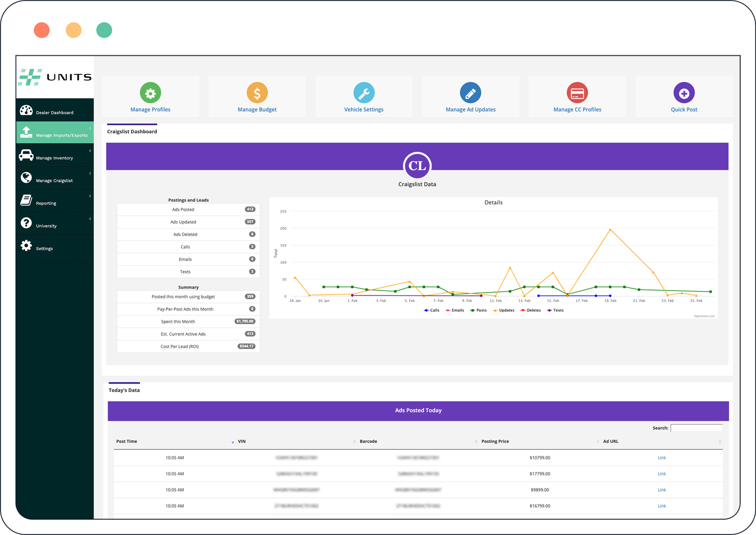
Task: Toggle Calls series in chart legend
Action: coord(431,310)
